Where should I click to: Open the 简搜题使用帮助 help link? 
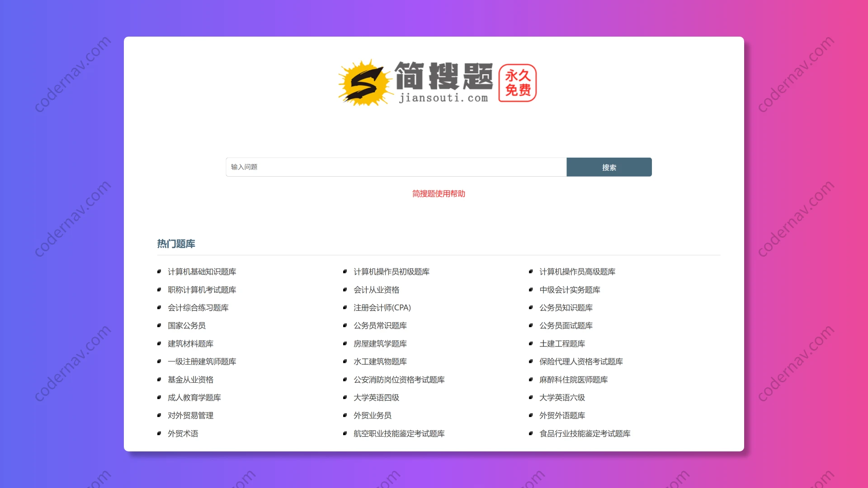tap(439, 194)
